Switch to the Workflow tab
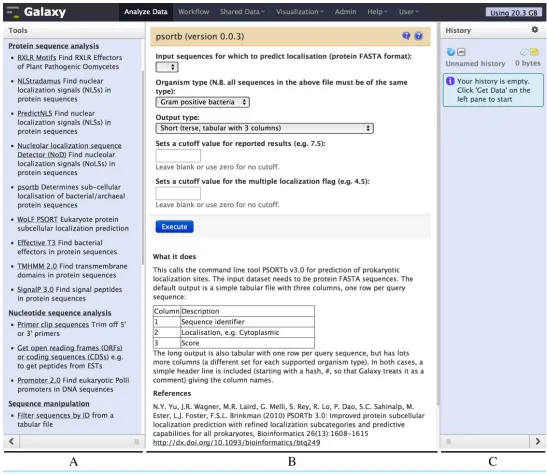This screenshot has height=474, width=547. click(194, 12)
